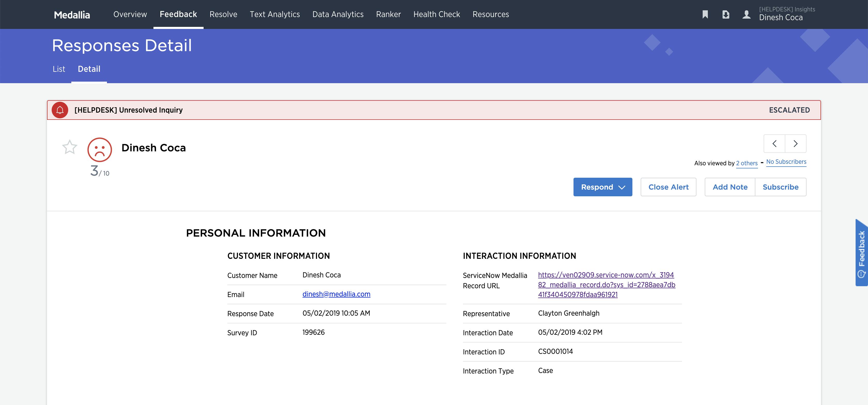Viewport: 868px width, 405px height.
Task: Expand the Respond dropdown
Action: [602, 187]
